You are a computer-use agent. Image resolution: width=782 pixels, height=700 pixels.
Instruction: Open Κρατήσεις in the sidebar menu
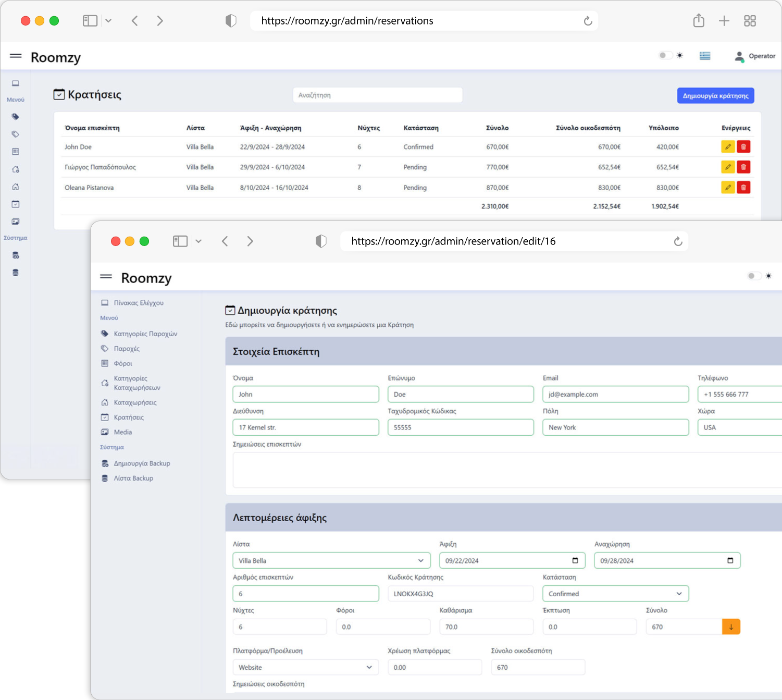click(x=129, y=417)
